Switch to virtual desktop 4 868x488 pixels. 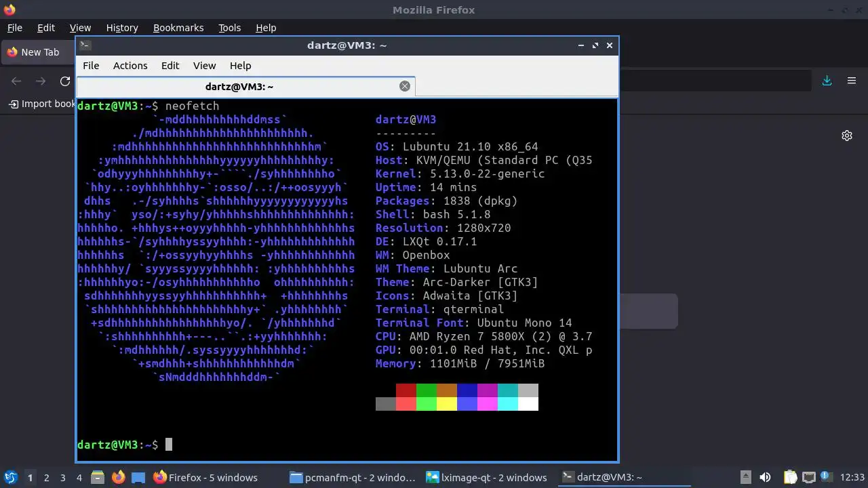pyautogui.click(x=79, y=477)
